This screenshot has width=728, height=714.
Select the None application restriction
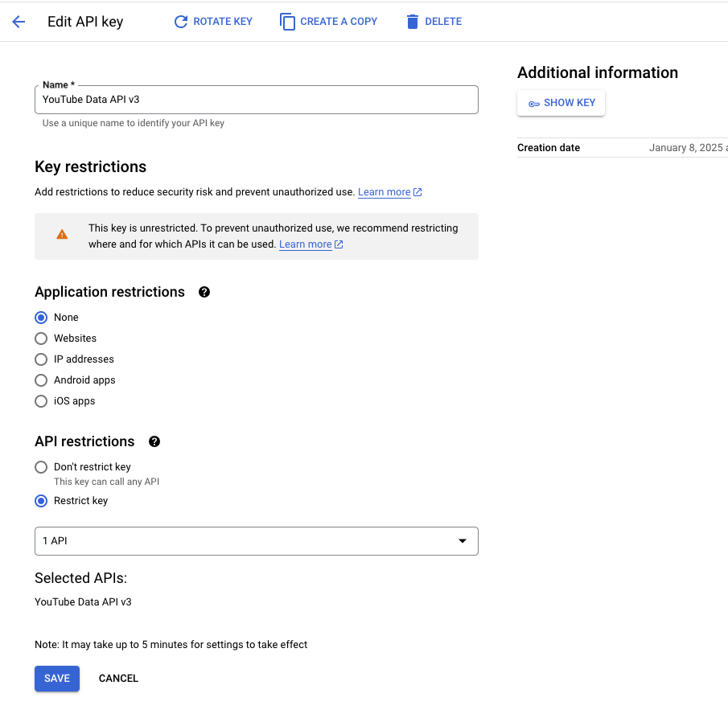tap(41, 318)
